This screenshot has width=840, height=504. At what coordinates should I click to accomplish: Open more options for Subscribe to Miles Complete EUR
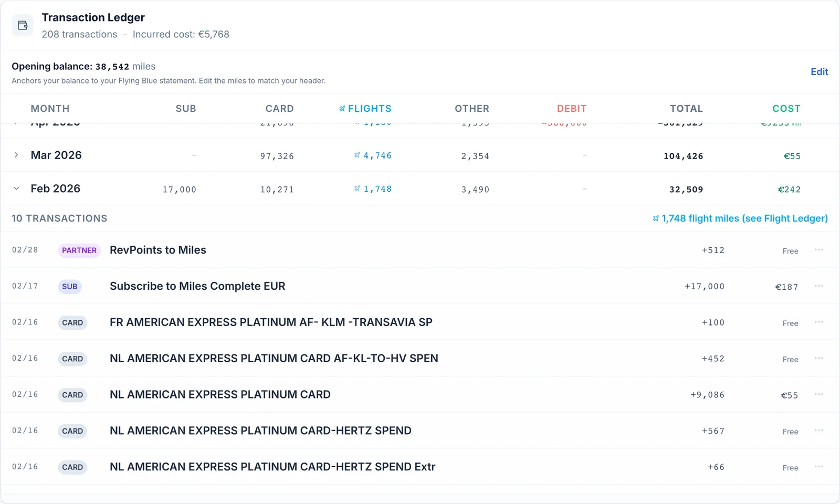818,286
